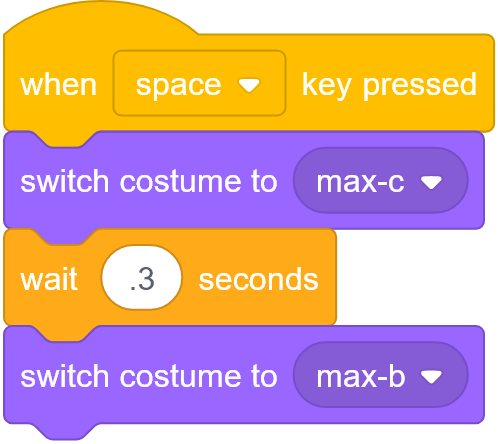Select the "seconds" label on the wait block
498x444 pixels.
click(x=259, y=279)
